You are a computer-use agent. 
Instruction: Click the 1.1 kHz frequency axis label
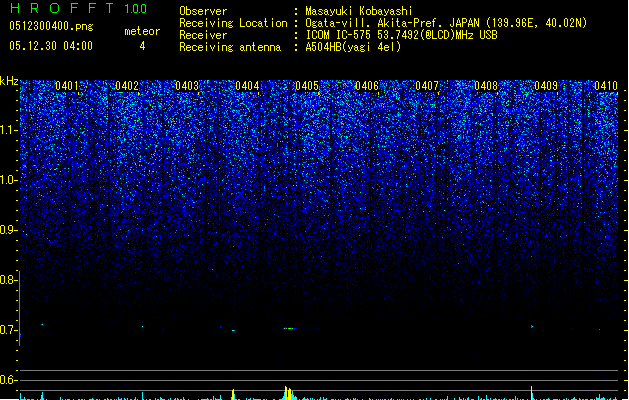coord(9,130)
